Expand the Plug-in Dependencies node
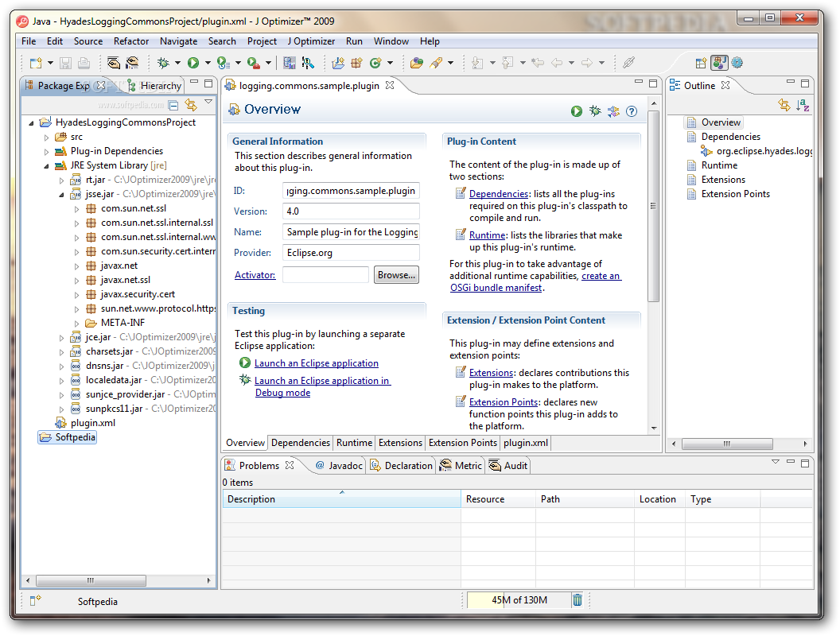 pyautogui.click(x=46, y=152)
